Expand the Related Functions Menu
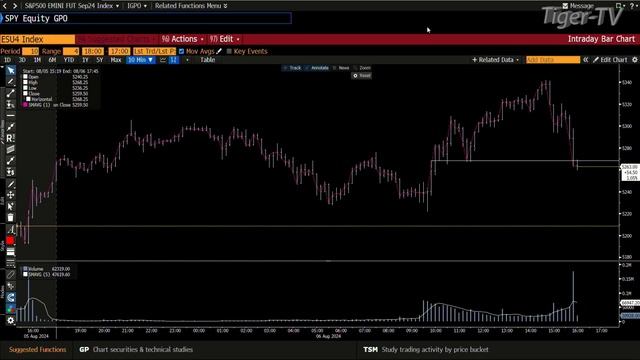 coord(191,6)
